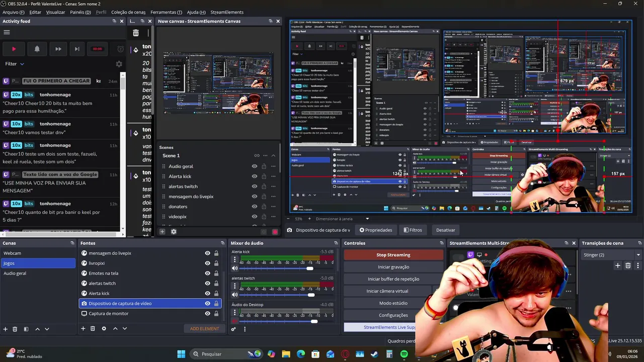Mute the Alerta kick audio channel
This screenshot has width=644, height=362.
point(234,268)
